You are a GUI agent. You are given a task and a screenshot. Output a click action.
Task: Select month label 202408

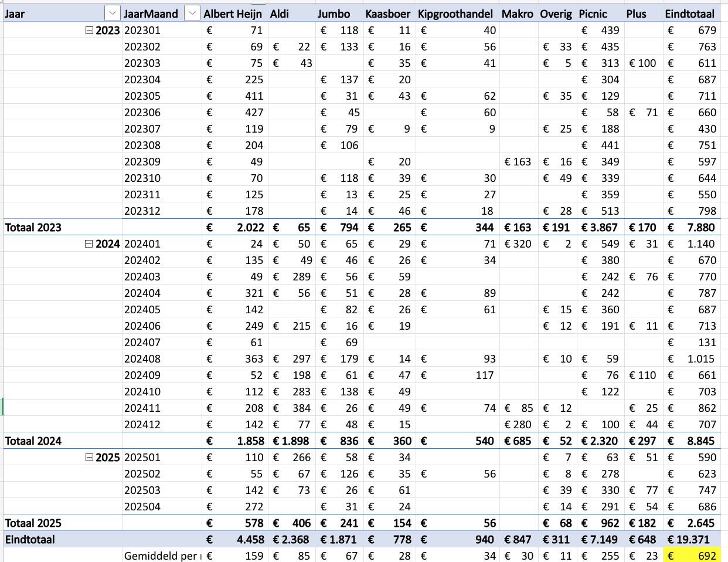pos(142,359)
